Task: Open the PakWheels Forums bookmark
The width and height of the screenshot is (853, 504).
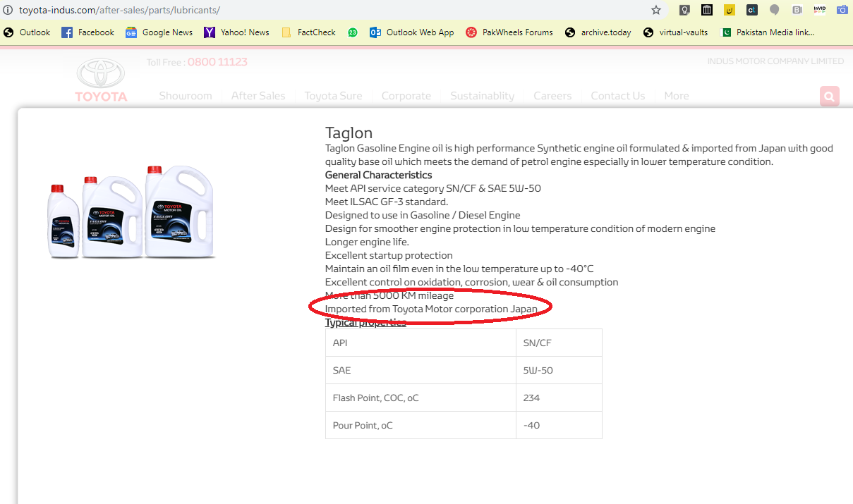Action: tap(509, 32)
